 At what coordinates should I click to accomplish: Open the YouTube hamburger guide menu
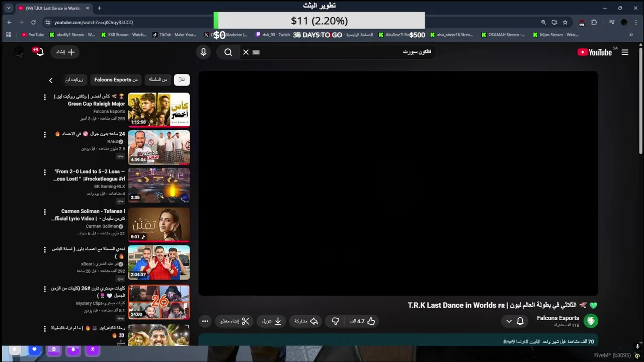pyautogui.click(x=625, y=52)
